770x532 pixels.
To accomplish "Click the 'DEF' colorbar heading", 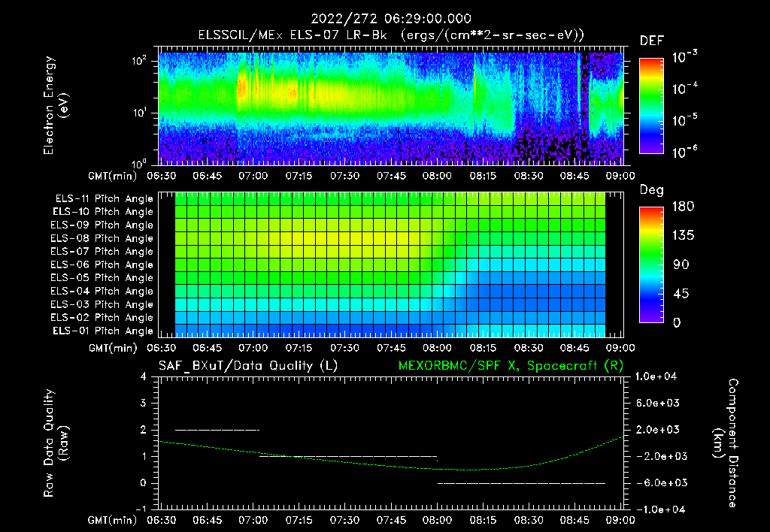I will pos(652,41).
